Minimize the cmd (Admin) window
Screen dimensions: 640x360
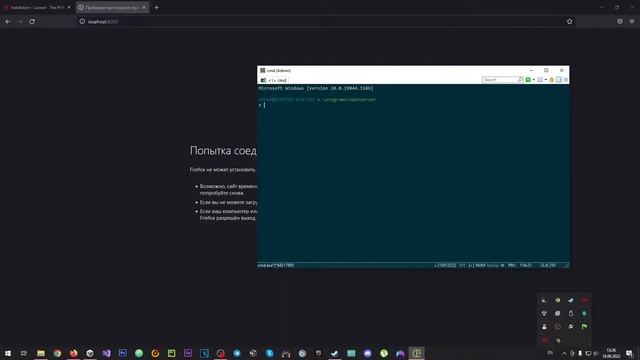click(x=531, y=70)
